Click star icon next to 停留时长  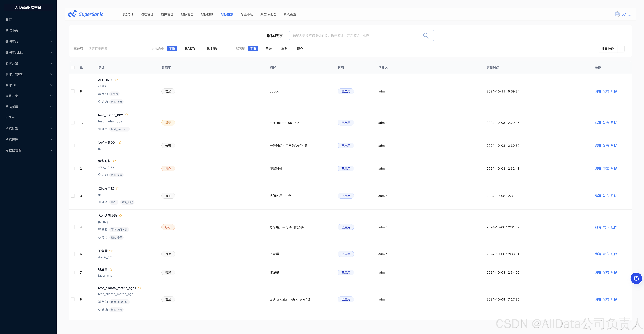pos(114,161)
